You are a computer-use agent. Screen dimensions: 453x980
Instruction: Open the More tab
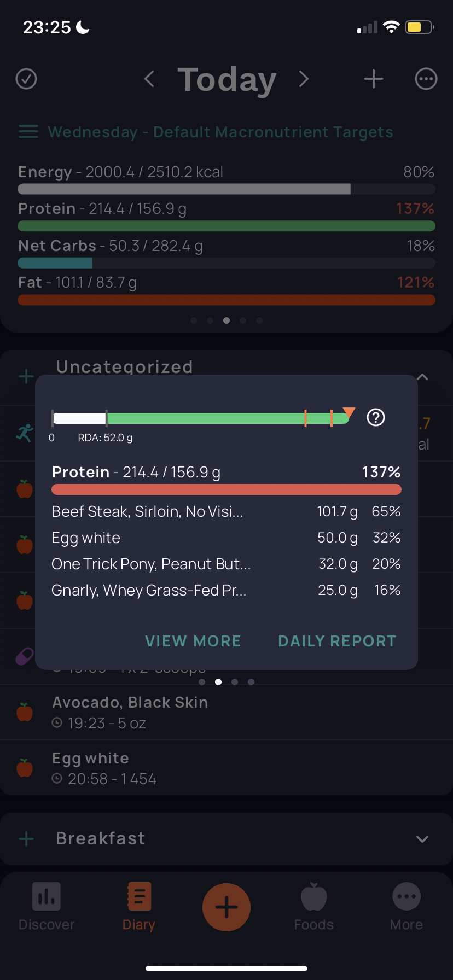coord(406,907)
